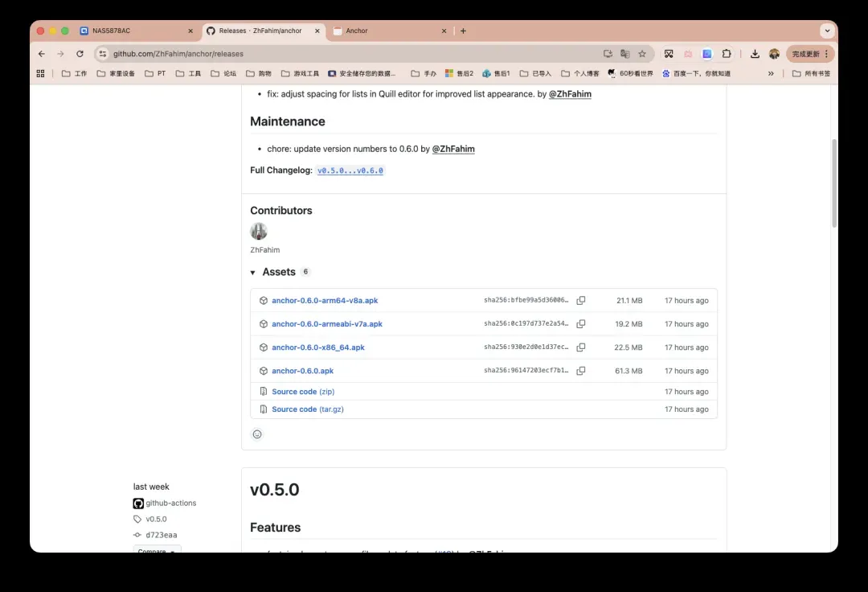
Task: Open the apps grid in bookmarks bar
Action: pos(41,73)
